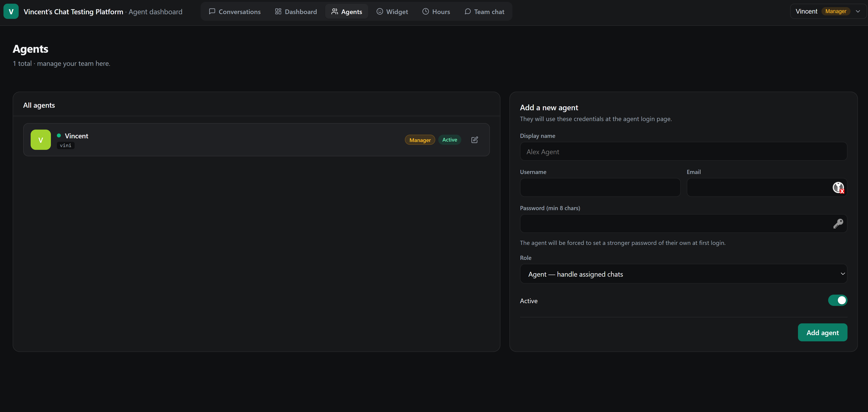868x412 pixels.
Task: Click the green V platform logo
Action: click(x=11, y=12)
